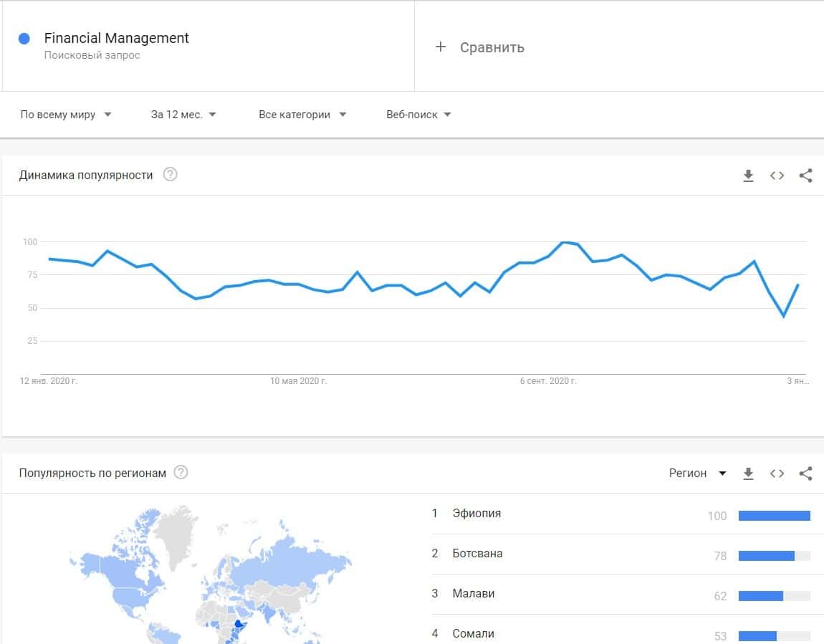Open help for Популярность по регионам
This screenshot has height=644, width=824.
[181, 473]
